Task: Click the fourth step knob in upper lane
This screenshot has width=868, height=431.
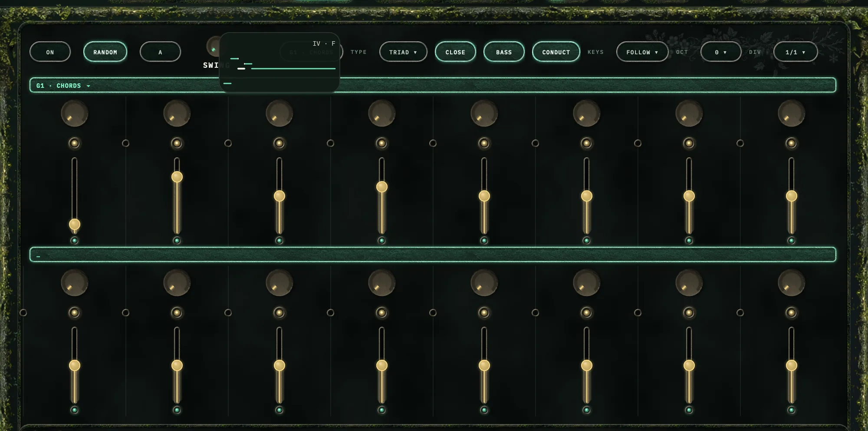Action: 382,113
